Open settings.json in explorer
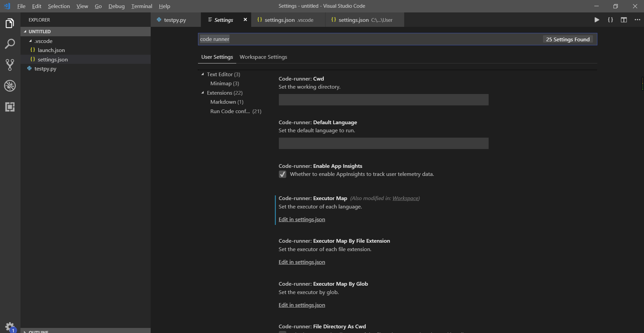The width and height of the screenshot is (644, 333). coord(86,59)
